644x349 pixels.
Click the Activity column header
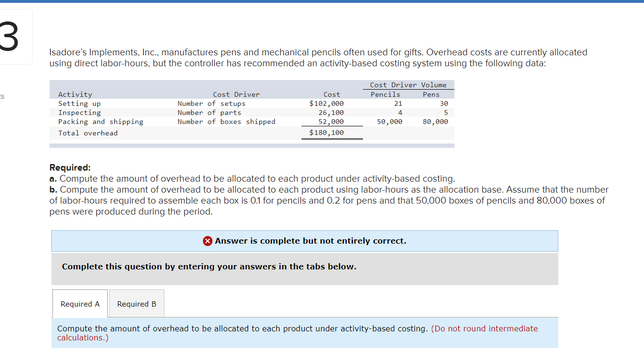pos(75,94)
